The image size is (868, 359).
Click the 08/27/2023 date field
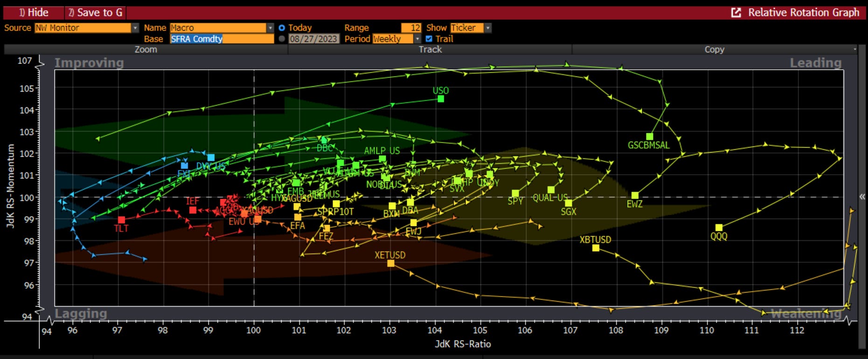(313, 39)
